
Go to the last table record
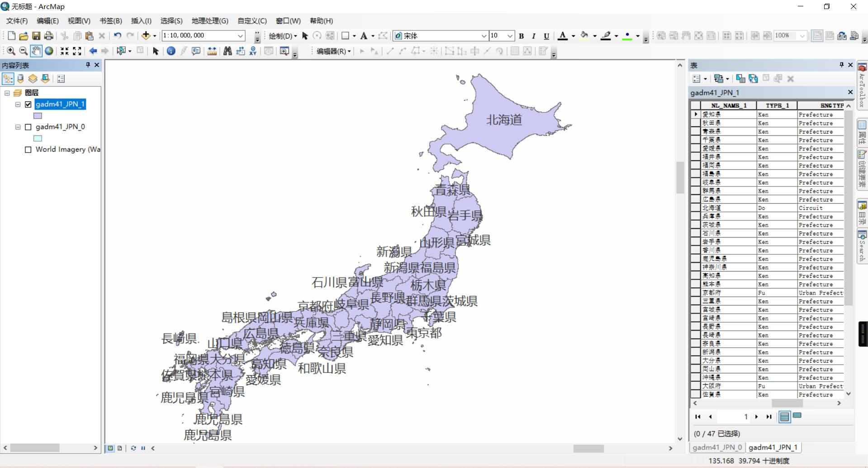[x=769, y=417]
